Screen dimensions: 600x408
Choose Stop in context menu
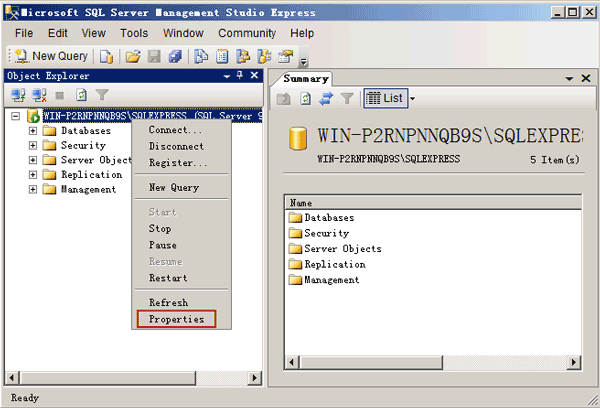(x=182, y=229)
